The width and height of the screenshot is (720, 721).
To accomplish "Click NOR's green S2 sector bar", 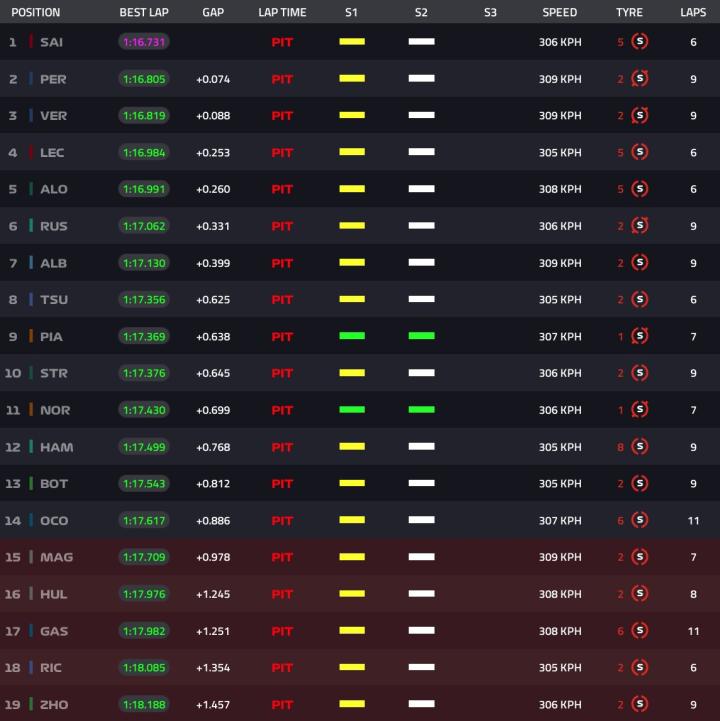I will coord(421,410).
